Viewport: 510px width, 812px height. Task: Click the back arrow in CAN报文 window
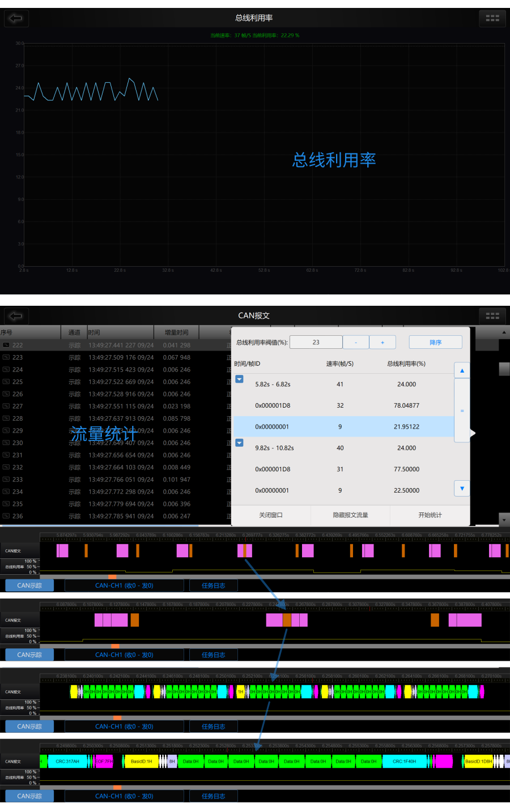(x=16, y=315)
